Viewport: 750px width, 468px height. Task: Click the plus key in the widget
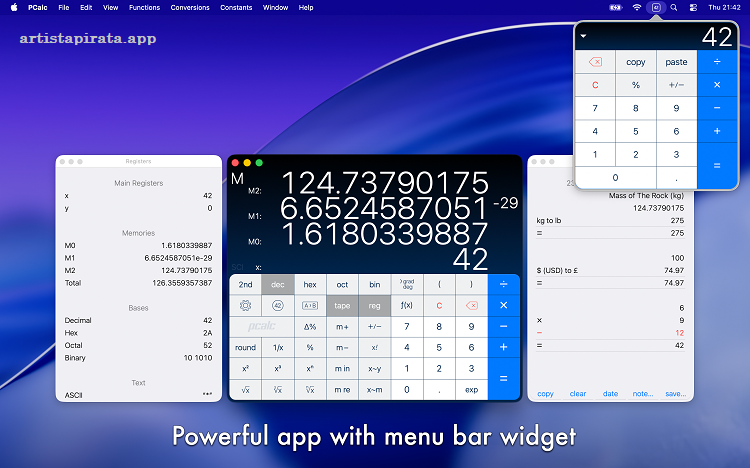point(717,131)
